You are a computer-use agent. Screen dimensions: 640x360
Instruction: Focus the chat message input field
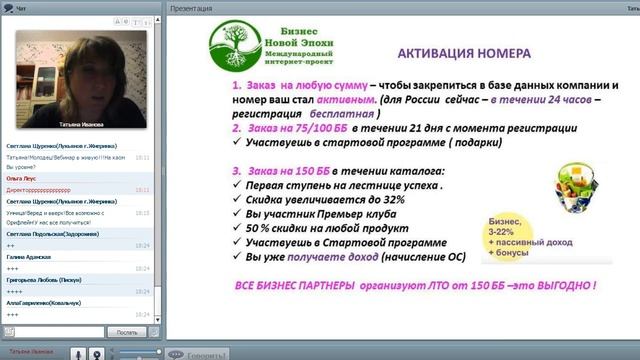click(60, 332)
